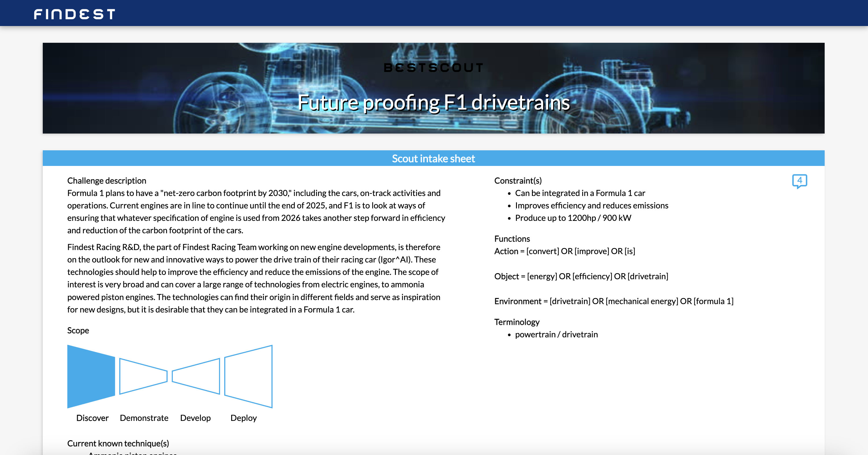
Task: Click the Bestscout logo on banner
Action: coord(433,67)
